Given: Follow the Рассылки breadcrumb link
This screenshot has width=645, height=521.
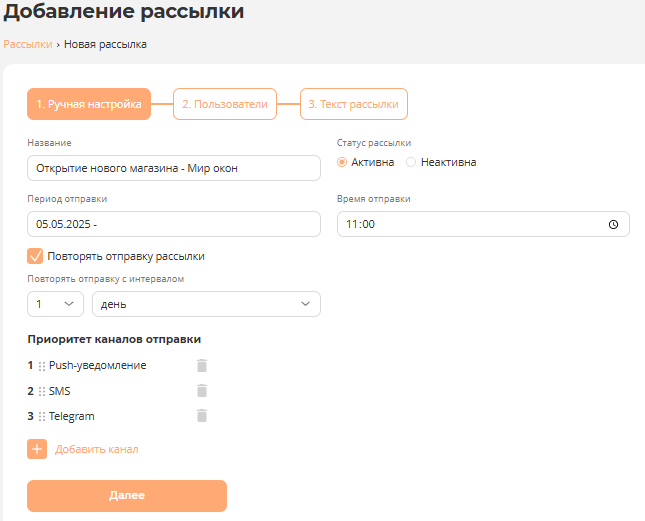Looking at the screenshot, I should pyautogui.click(x=28, y=44).
